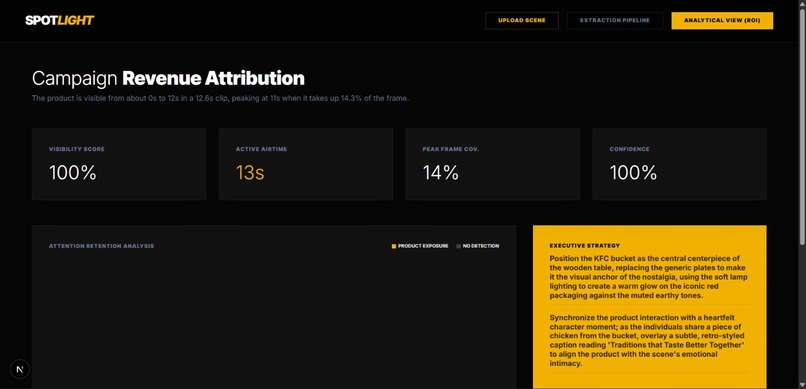Click the Campaign Revenue Attribution title
The image size is (806, 389).
coord(168,79)
